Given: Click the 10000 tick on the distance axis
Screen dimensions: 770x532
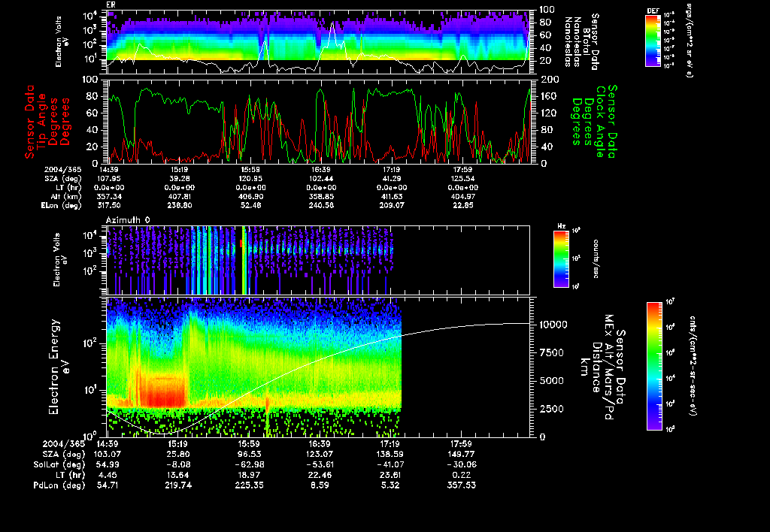Looking at the screenshot, I should 553,324.
